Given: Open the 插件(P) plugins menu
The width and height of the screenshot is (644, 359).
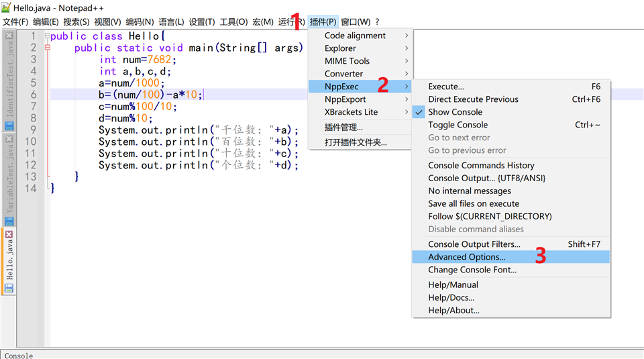Looking at the screenshot, I should [x=323, y=21].
